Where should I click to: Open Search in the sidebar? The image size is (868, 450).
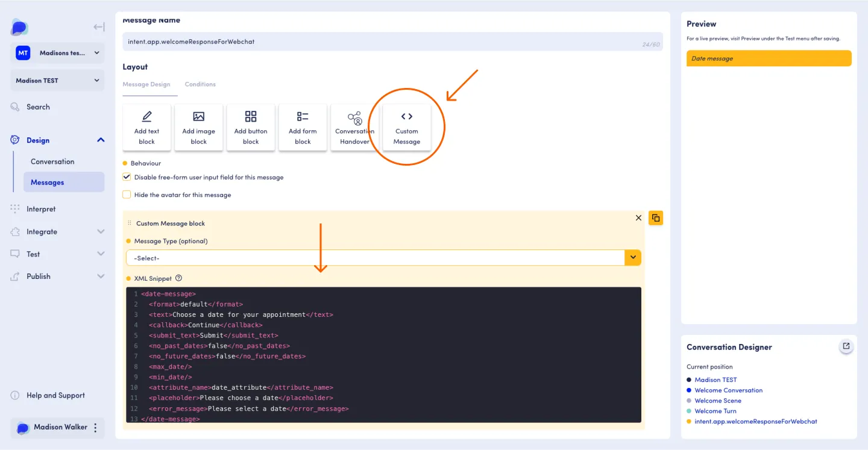point(38,107)
